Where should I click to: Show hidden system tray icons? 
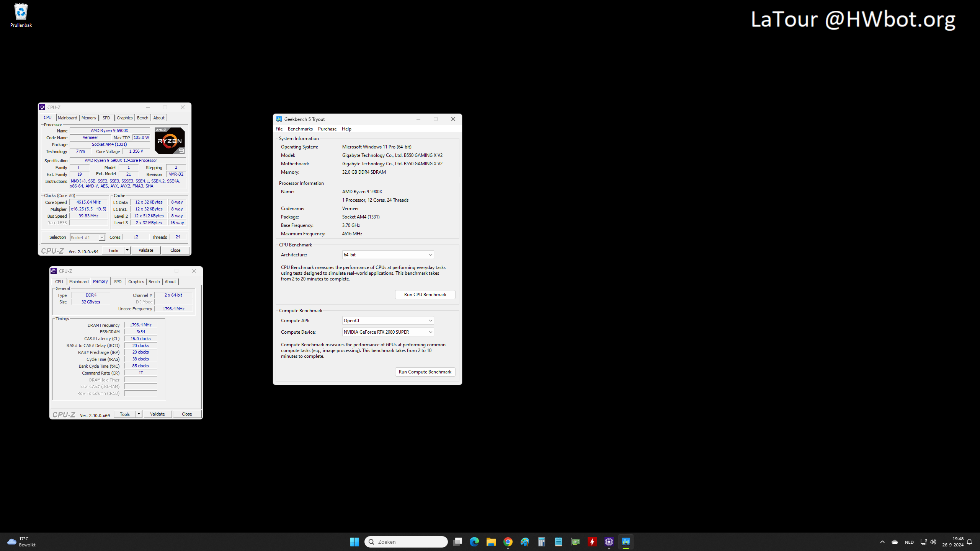[882, 542]
